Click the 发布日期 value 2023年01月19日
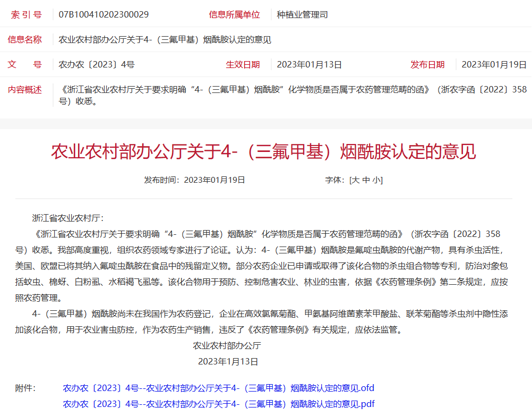Viewport: 532px width, 416px height. click(493, 65)
